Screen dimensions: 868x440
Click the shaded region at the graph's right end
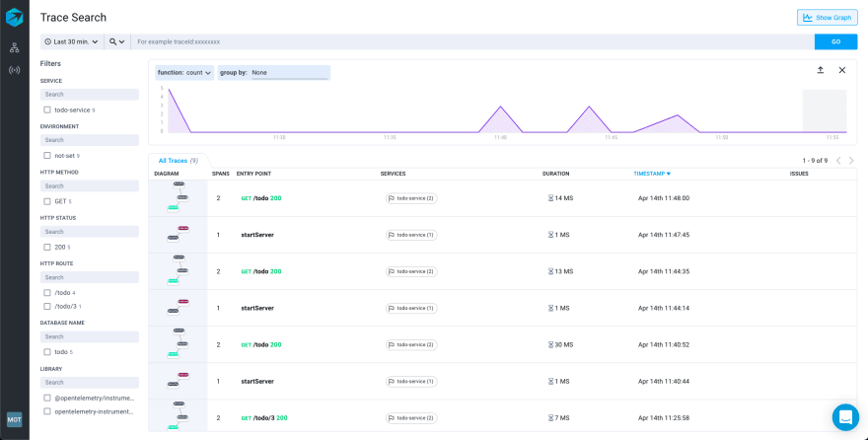click(x=825, y=110)
